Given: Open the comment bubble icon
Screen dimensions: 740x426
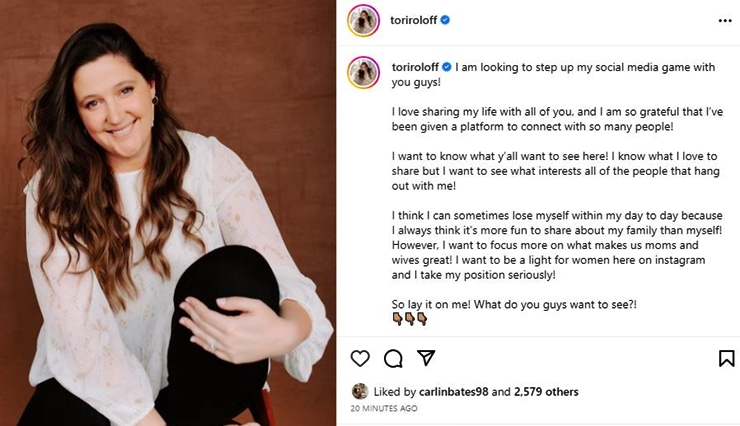Looking at the screenshot, I should pos(393,358).
